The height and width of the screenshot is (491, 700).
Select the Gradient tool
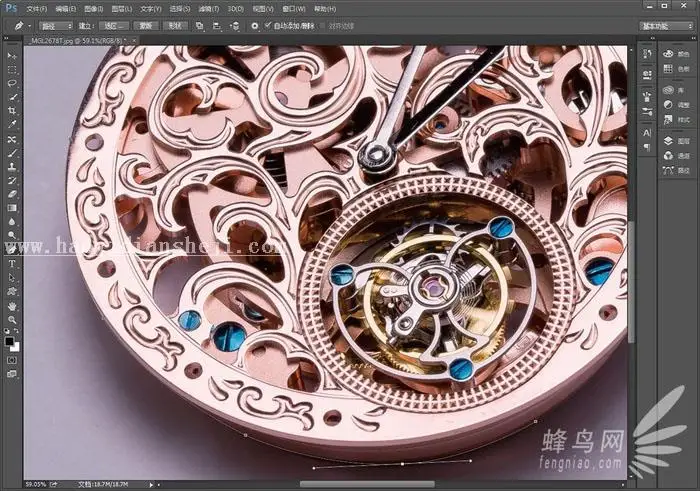[x=12, y=208]
